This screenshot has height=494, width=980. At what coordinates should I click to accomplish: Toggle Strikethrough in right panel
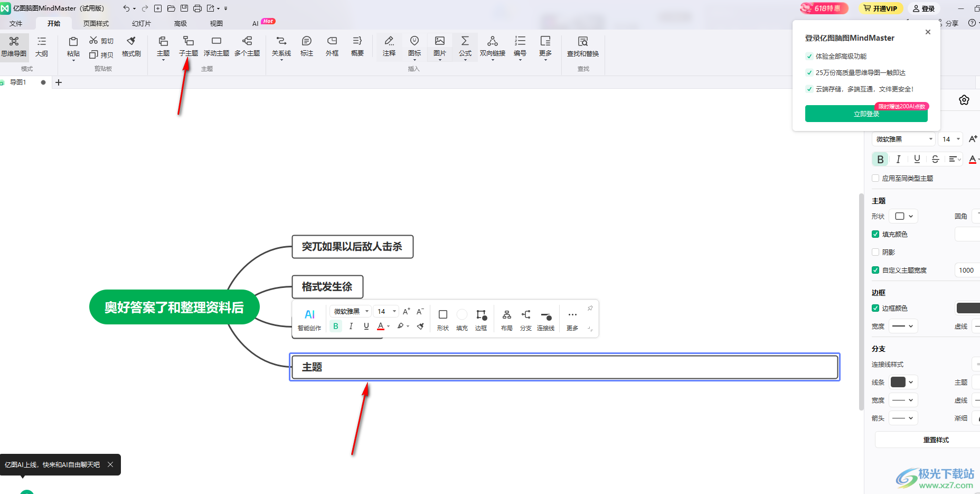click(x=935, y=159)
